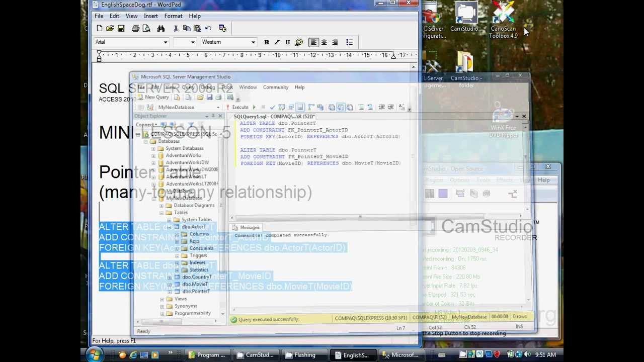Expand AdventureWorks database node

point(153,155)
